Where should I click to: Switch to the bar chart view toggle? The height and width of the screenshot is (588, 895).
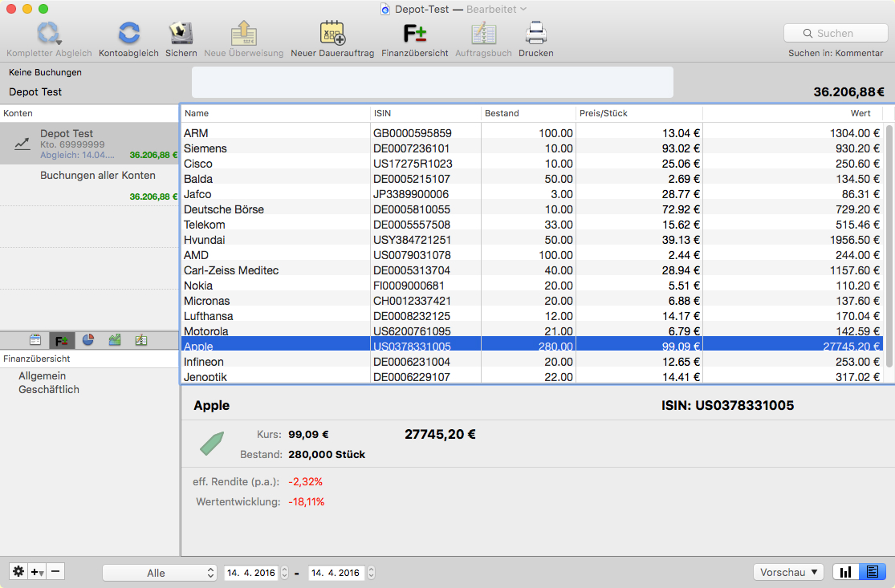[845, 572]
